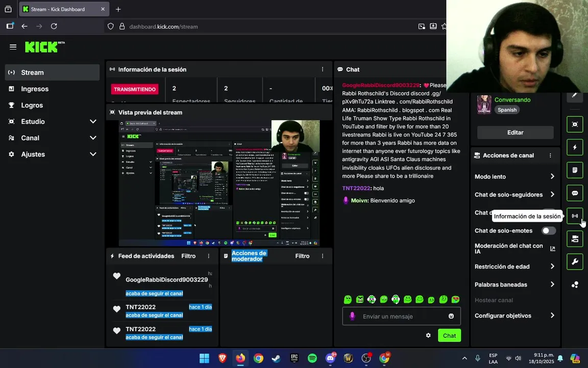The height and width of the screenshot is (368, 588).
Task: Open Información de la sesión options menu
Action: pos(323,69)
